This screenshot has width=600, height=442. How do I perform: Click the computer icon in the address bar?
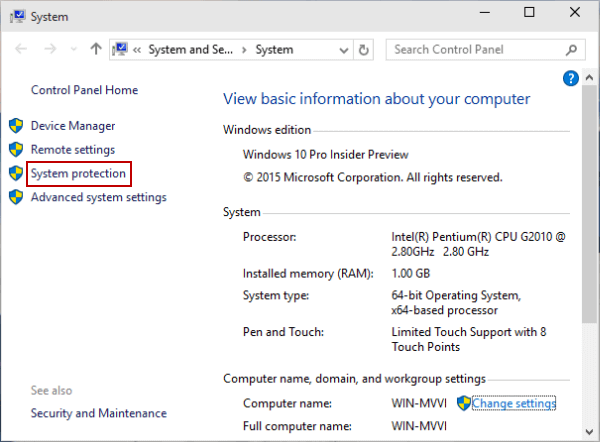[x=121, y=49]
